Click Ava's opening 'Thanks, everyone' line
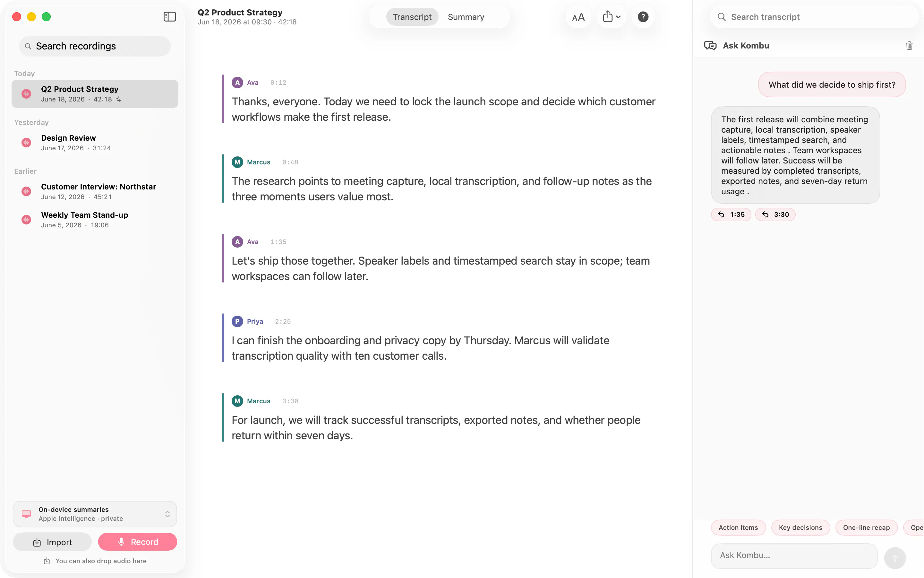The height and width of the screenshot is (578, 924). tap(443, 109)
